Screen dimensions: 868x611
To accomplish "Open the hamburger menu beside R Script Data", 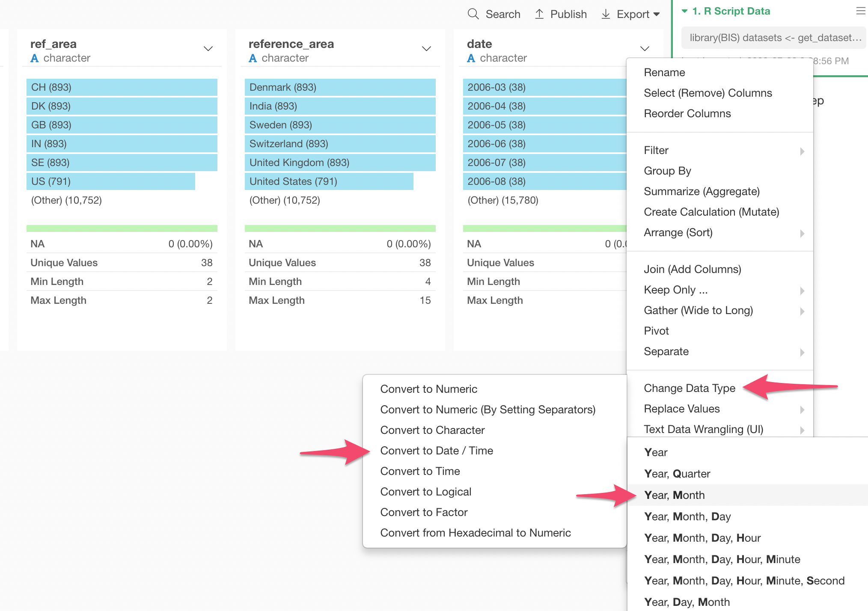I will 861,11.
